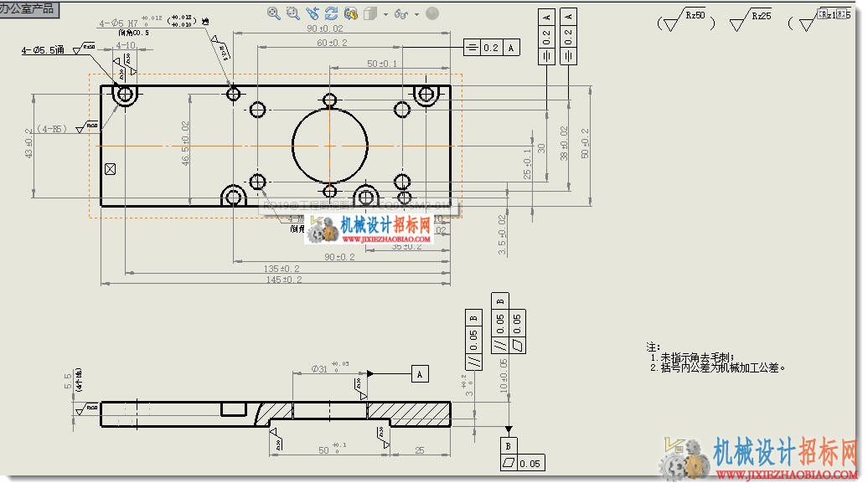Click the 机械设计招标网 watermark in center

pyautogui.click(x=385, y=225)
